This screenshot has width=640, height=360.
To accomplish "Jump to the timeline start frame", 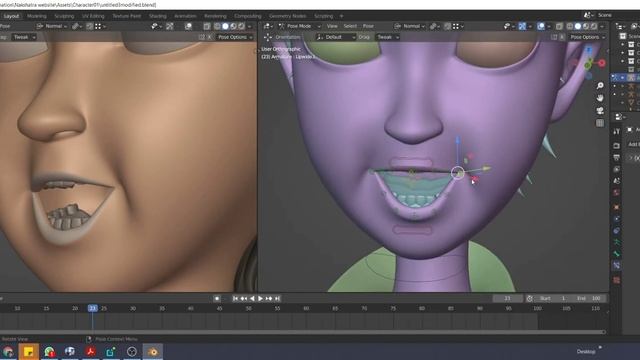I will click(236, 298).
